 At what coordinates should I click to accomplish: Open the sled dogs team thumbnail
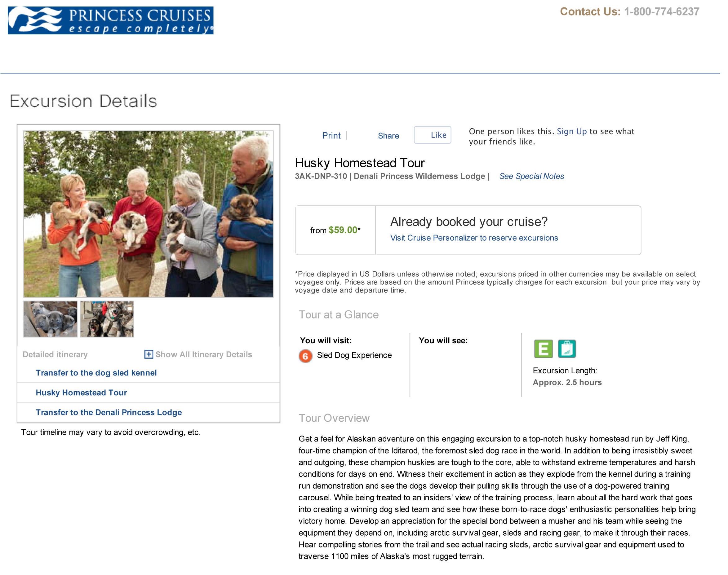(x=107, y=319)
